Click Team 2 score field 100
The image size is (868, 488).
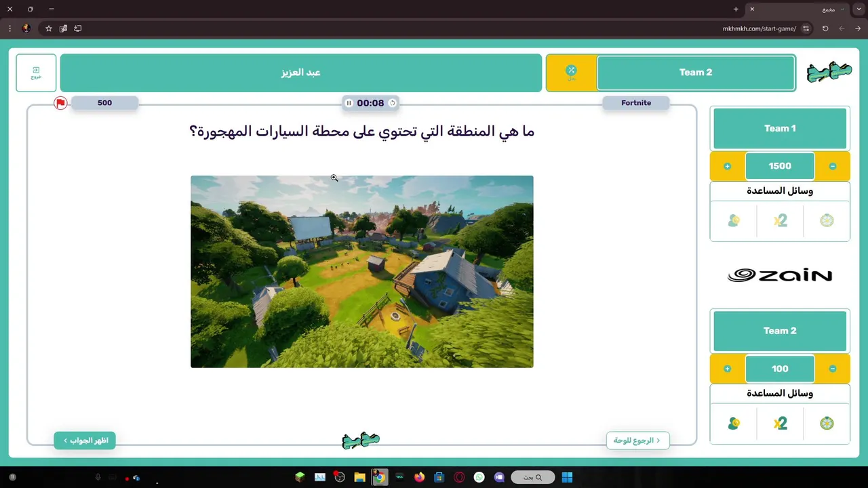(x=780, y=369)
